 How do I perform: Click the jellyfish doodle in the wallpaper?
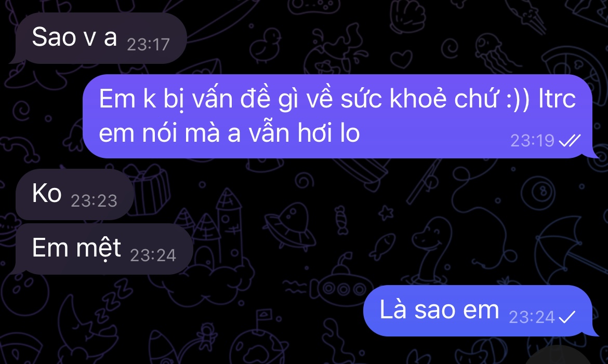[x=492, y=54]
